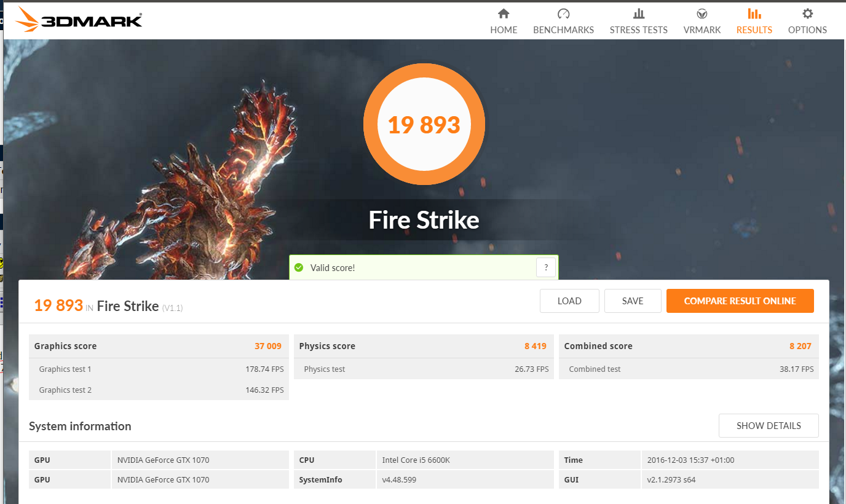
Task: Select the Results tab
Action: (754, 22)
